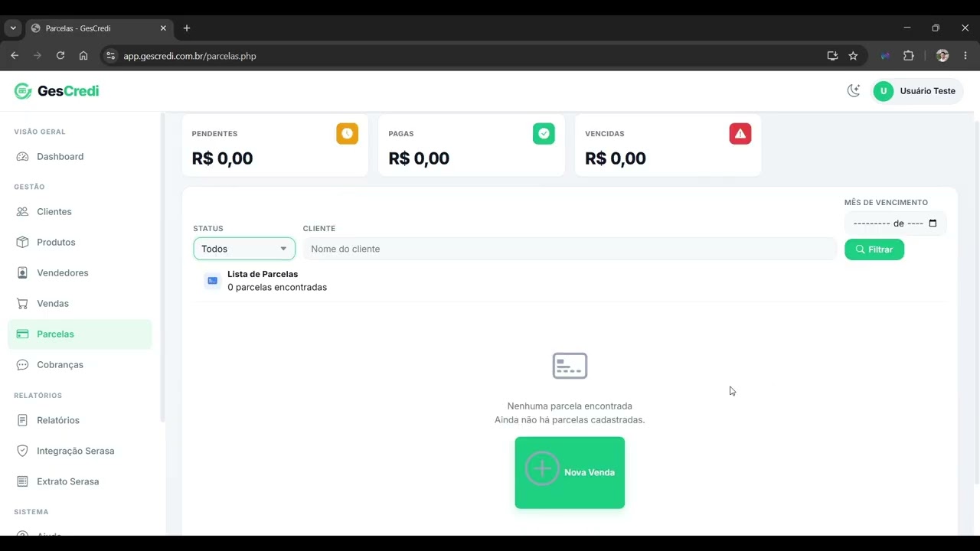The height and width of the screenshot is (551, 980).
Task: Open Usuário Teste profile menu
Action: click(x=917, y=91)
